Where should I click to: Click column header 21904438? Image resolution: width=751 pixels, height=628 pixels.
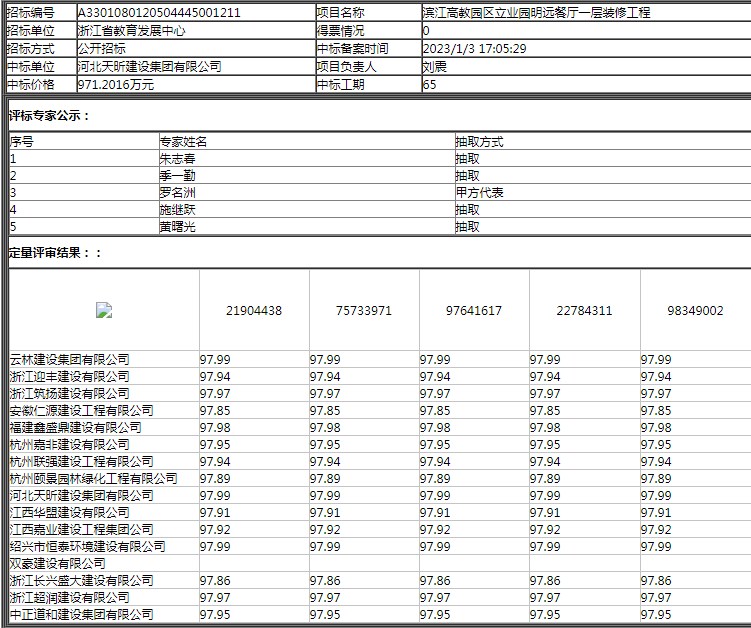(254, 311)
